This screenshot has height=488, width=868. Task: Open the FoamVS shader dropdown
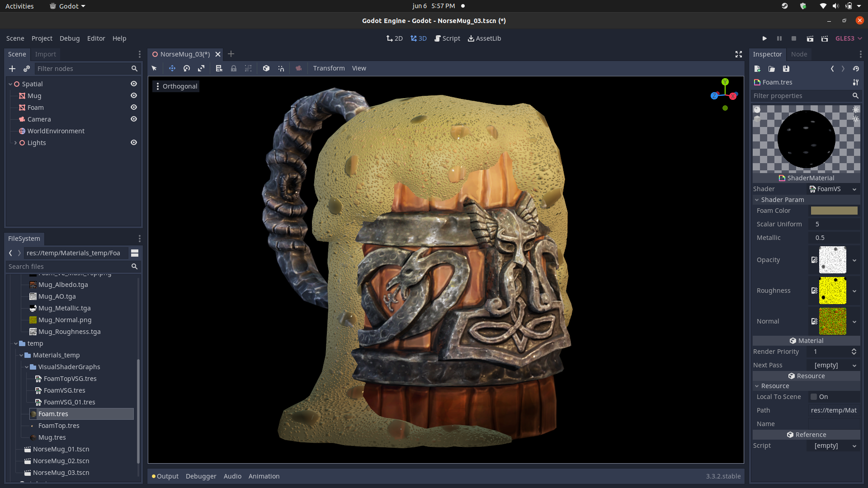click(x=854, y=189)
